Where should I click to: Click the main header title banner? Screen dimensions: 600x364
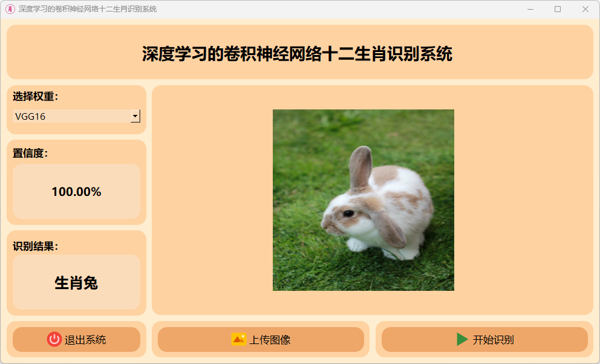click(299, 52)
